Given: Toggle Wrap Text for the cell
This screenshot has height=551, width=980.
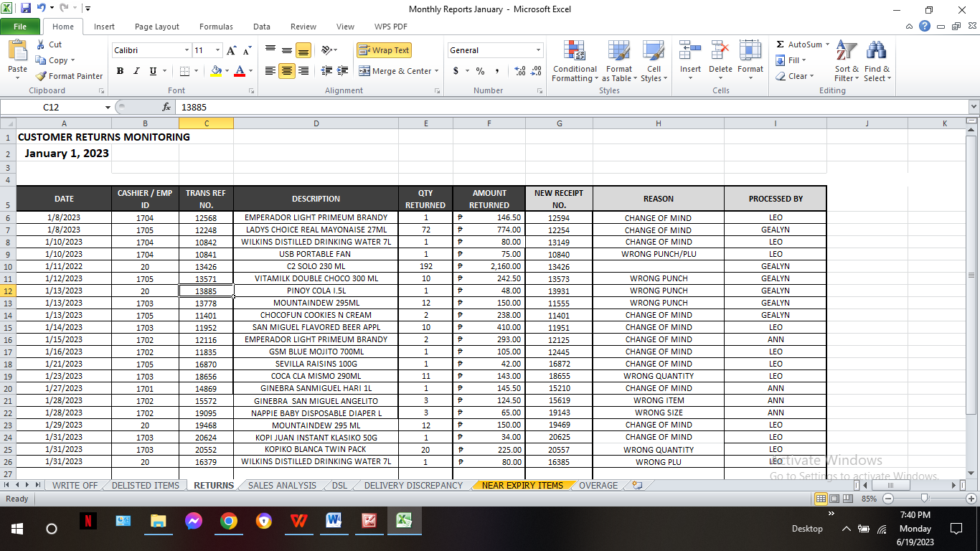Looking at the screenshot, I should point(384,50).
